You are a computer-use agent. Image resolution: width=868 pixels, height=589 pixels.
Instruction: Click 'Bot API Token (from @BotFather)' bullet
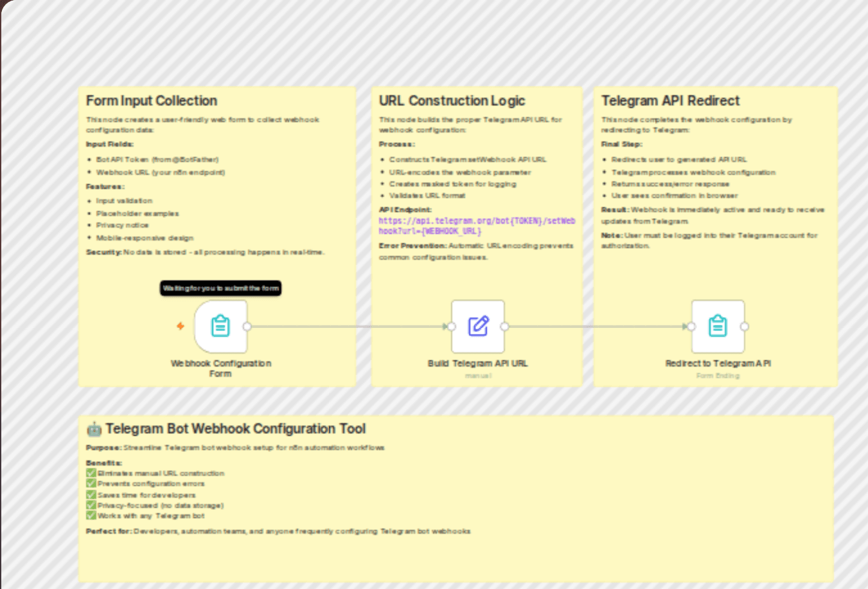click(157, 159)
